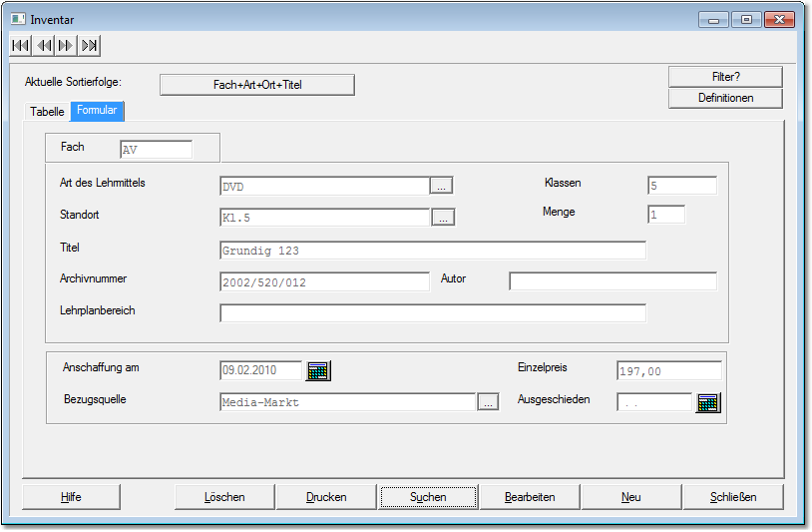
Task: Click the Hilfe button
Action: tap(71, 497)
